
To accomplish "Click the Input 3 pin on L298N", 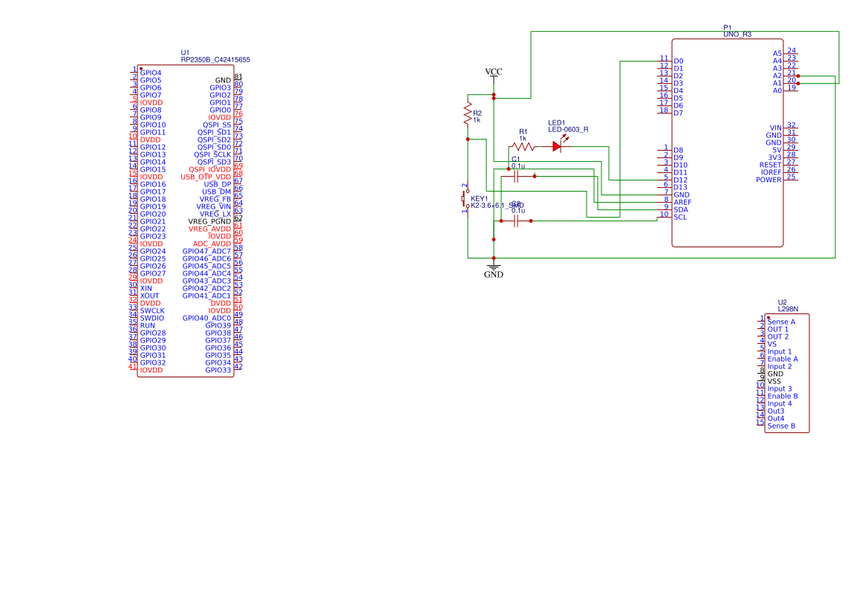I will coord(780,389).
